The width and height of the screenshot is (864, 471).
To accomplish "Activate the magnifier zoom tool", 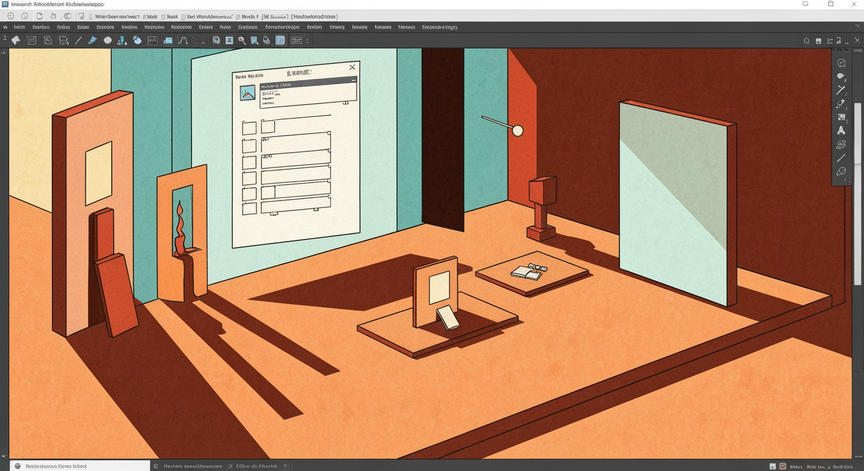I will [x=242, y=40].
